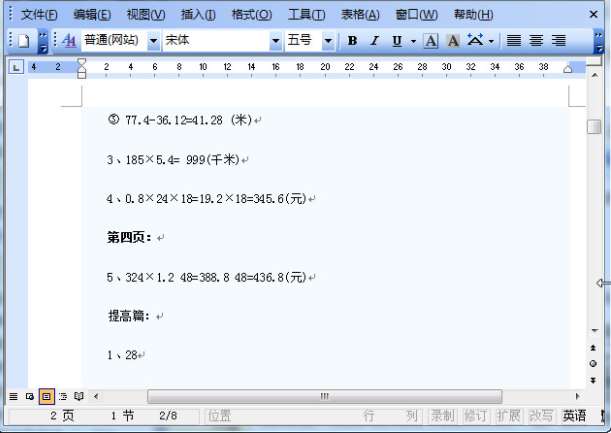Toggle Bold formatting button
Screen dimensions: 611x433
[352, 41]
